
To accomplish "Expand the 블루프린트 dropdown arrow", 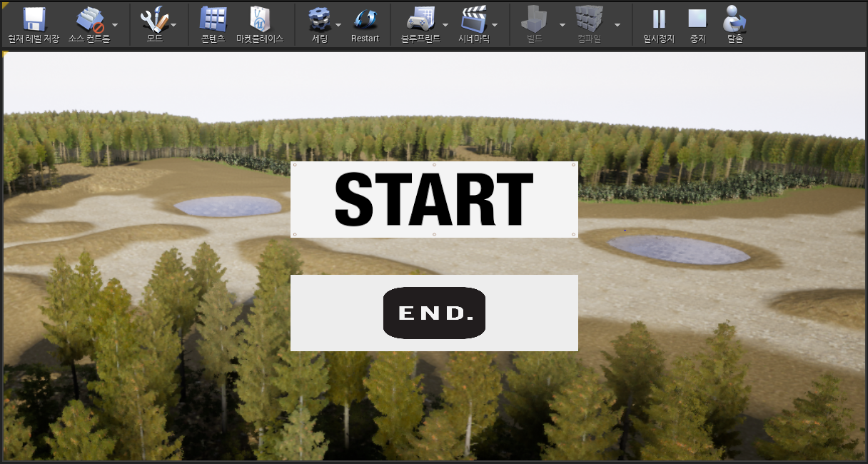I will [x=446, y=24].
